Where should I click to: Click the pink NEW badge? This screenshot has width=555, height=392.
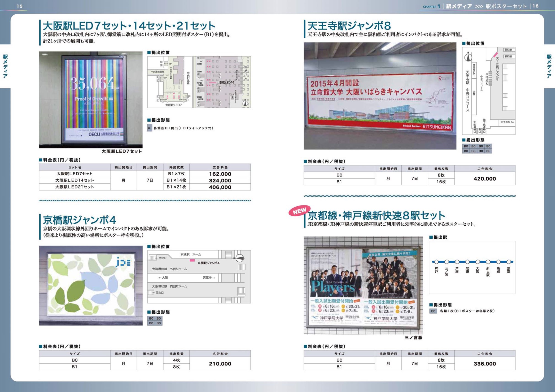click(x=299, y=211)
